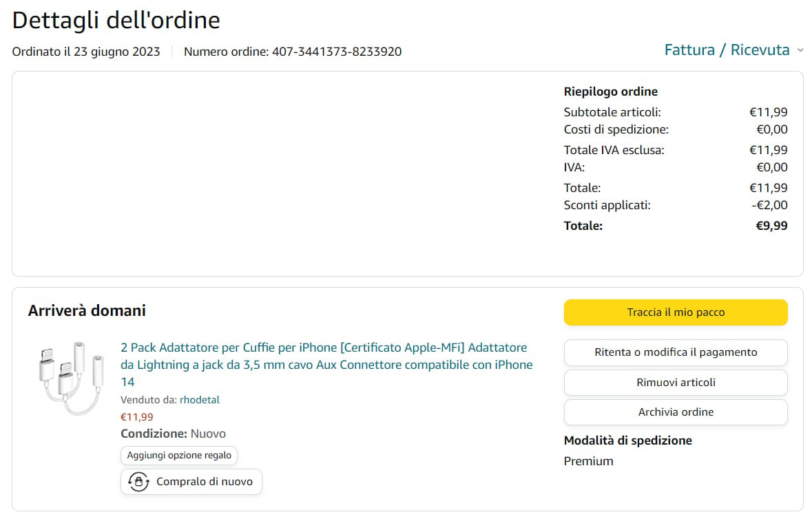812x521 pixels.
Task: Click the Arriverà domani heading
Action: click(87, 310)
